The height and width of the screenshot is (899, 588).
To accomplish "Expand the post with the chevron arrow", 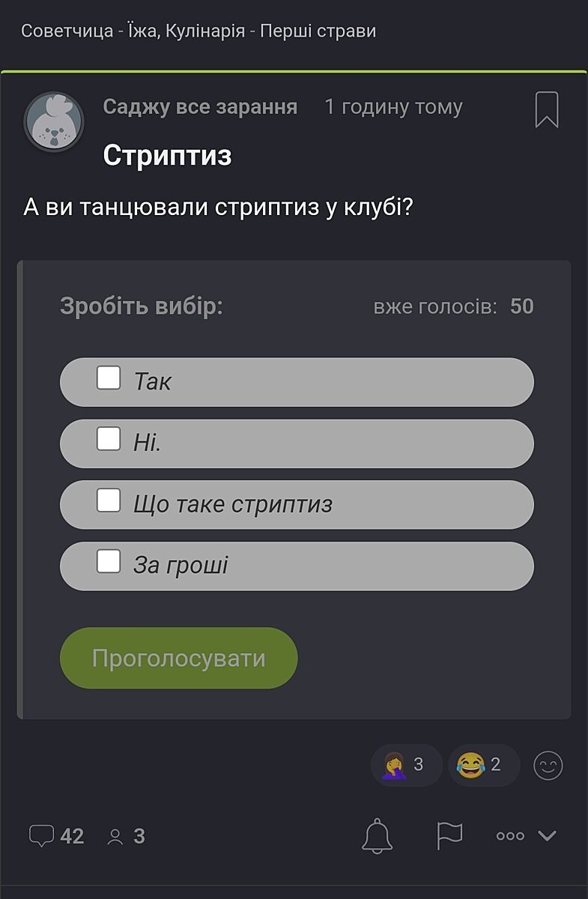I will click(x=548, y=836).
